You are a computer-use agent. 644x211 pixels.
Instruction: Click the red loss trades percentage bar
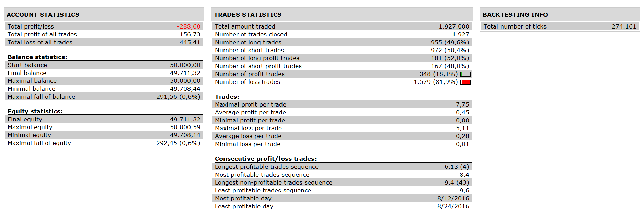coord(465,82)
